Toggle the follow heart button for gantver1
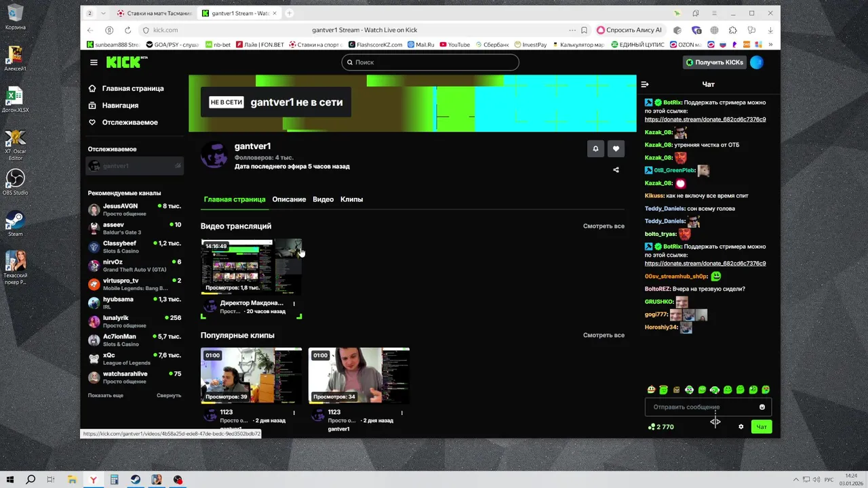 click(616, 148)
